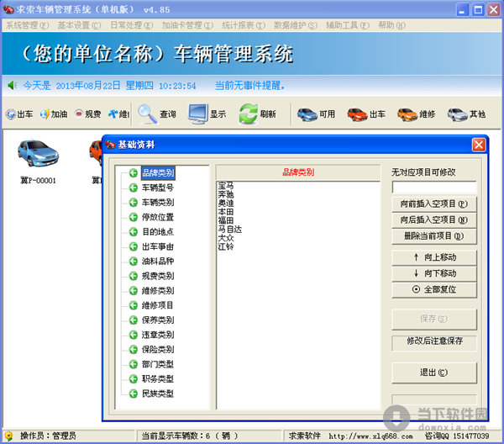Image resolution: width=504 pixels, height=444 pixels.
Task: Filter by 其他 silver car icon
Action: pyautogui.click(x=457, y=114)
